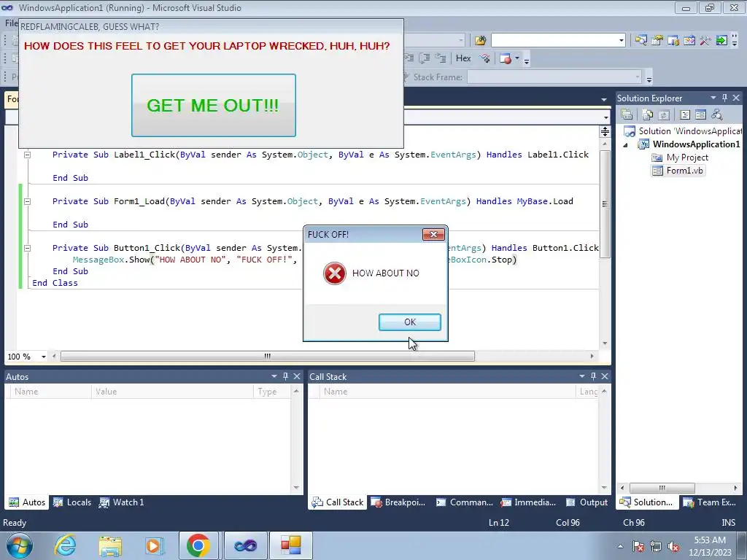
Task: Click the Value column header in Autos
Action: (172, 392)
